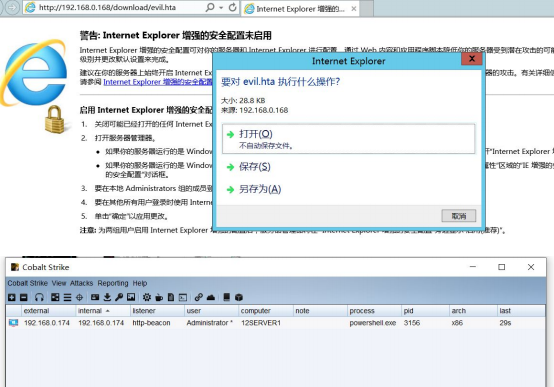Maximize the Cobalt Strike window
554x387 pixels.
pyautogui.click(x=501, y=267)
